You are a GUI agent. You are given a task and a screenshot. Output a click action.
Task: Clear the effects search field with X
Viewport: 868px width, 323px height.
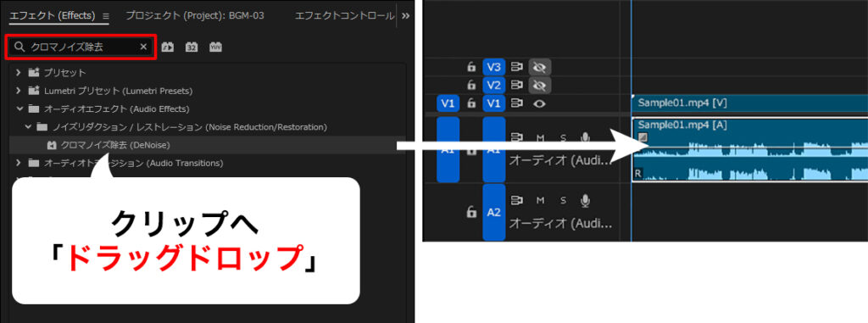point(143,47)
